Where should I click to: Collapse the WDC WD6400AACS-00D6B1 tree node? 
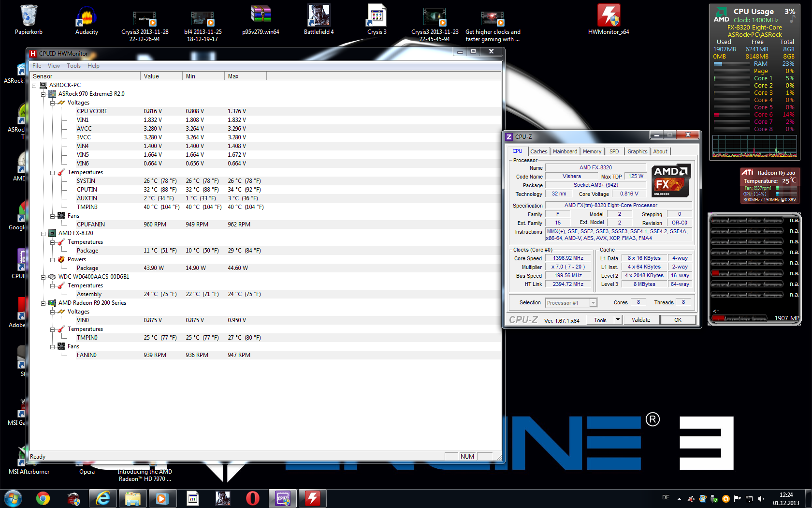pos(43,277)
